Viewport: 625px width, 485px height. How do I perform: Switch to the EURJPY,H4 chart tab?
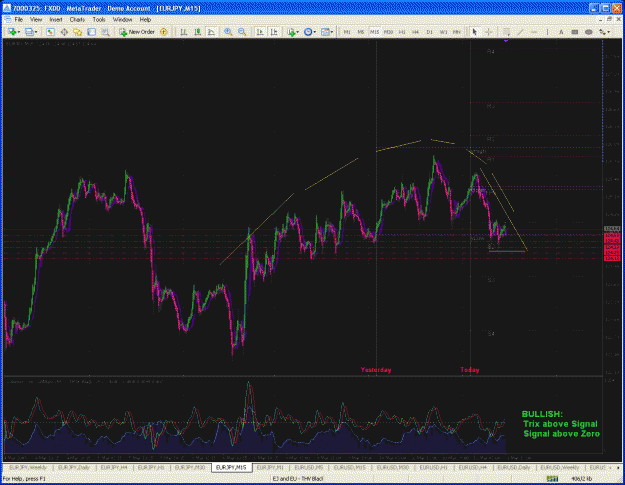tap(114, 467)
